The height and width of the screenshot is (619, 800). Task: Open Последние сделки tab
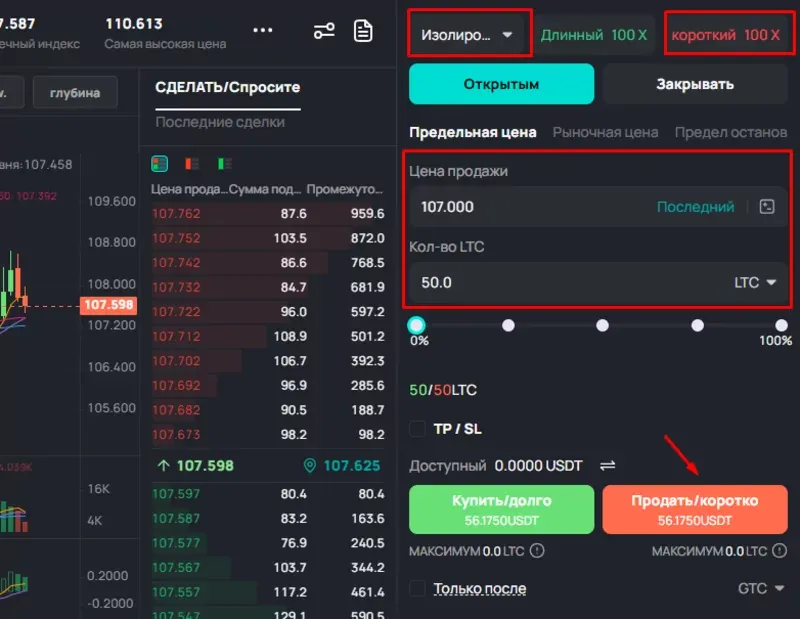point(220,122)
